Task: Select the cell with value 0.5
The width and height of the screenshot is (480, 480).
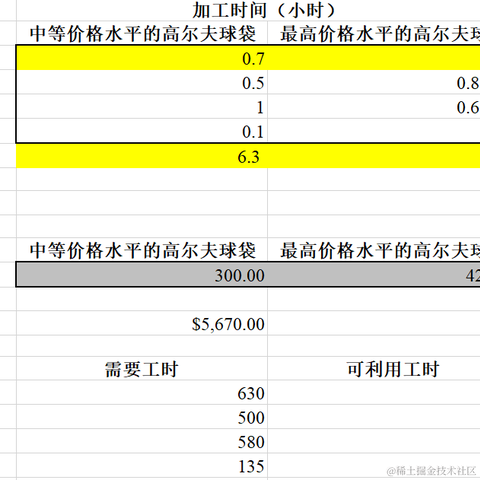Action: (x=142, y=82)
